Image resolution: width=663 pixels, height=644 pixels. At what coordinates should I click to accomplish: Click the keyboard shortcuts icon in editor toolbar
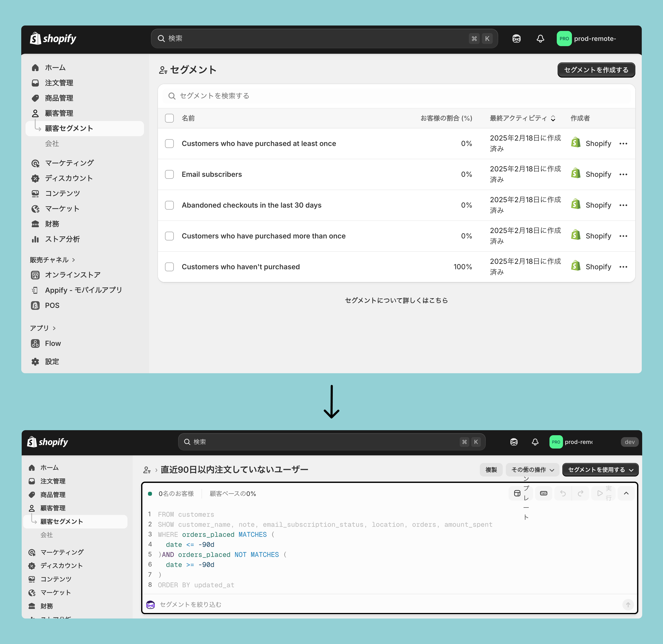click(x=544, y=493)
